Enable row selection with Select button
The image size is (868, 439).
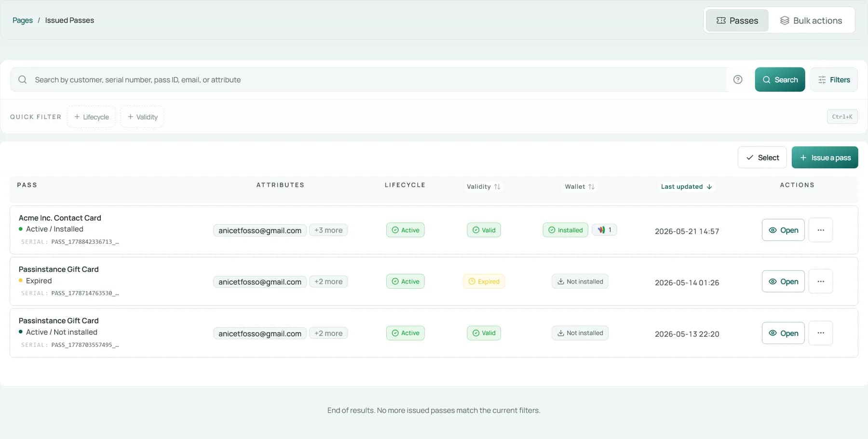pyautogui.click(x=762, y=158)
